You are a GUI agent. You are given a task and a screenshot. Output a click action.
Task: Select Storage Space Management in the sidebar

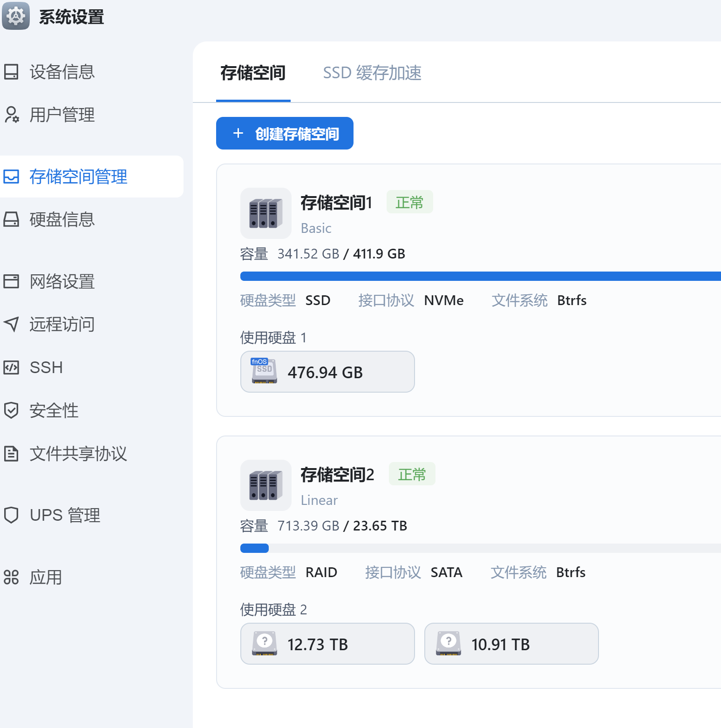(78, 177)
